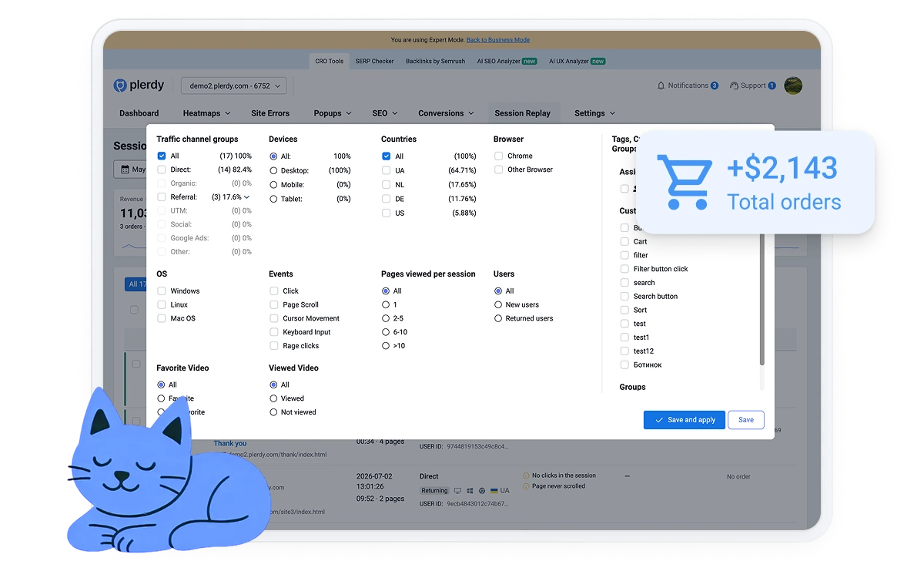Check the Chrome browser filter
Image resolution: width=924 pixels, height=561 pixels.
click(499, 156)
